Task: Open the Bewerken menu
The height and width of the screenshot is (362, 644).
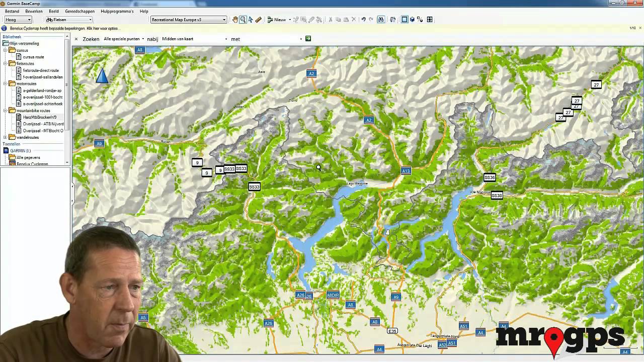Action: pos(34,11)
